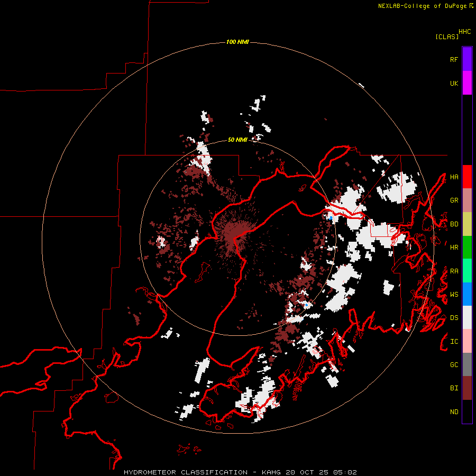The height and width of the screenshot is (476, 476).
Task: Click the HYDROMETEOR CLASSIFICATION title text
Action: pos(186,472)
